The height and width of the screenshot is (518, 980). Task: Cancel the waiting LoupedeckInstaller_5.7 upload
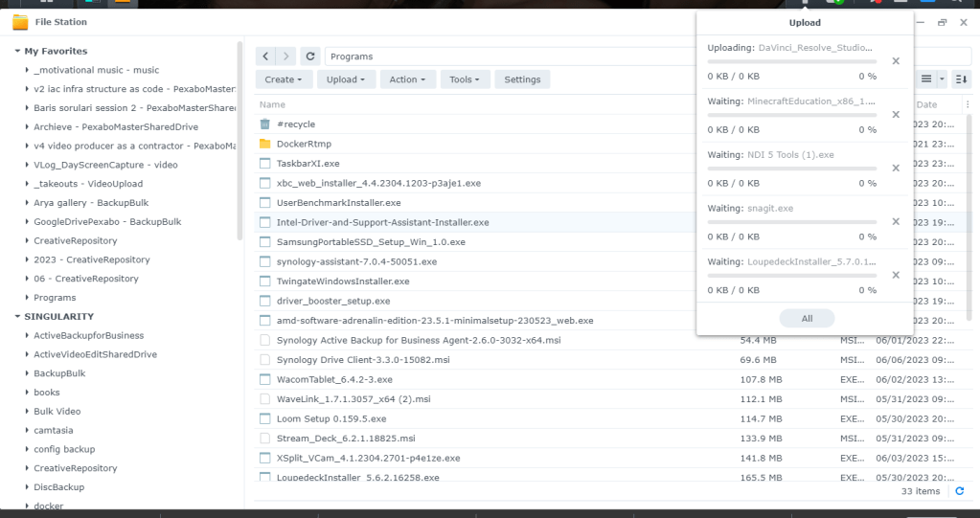[896, 275]
